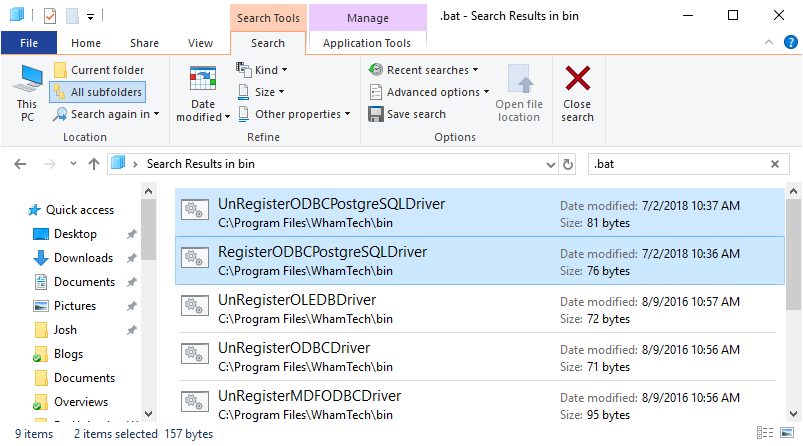Expand the Kind filter dropdown
The height and width of the screenshot is (446, 803).
click(262, 70)
